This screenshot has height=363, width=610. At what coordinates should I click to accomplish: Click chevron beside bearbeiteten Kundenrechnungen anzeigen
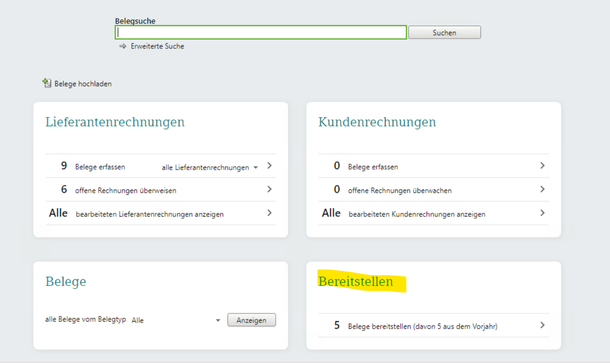542,213
